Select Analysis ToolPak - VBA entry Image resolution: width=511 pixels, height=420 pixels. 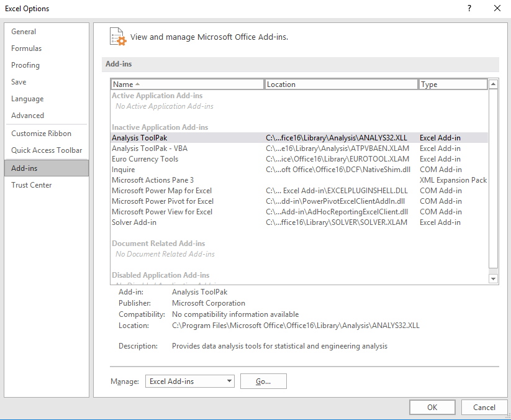(150, 148)
